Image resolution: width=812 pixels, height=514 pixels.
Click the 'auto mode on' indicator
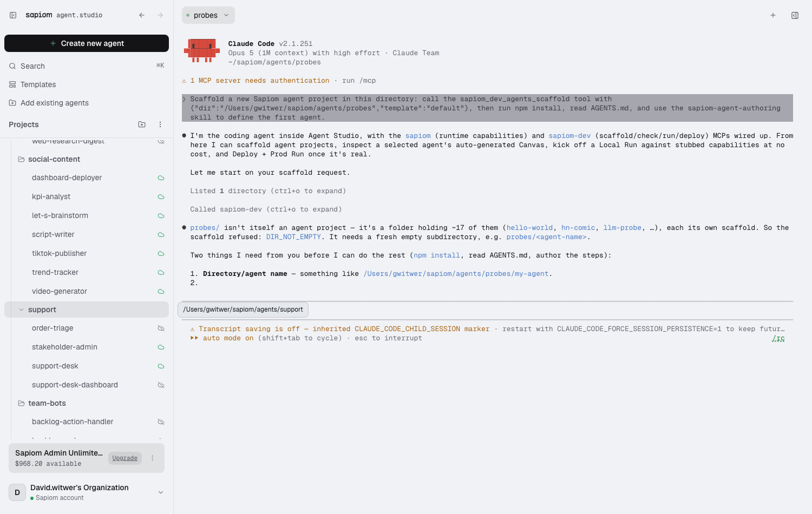[x=222, y=338]
